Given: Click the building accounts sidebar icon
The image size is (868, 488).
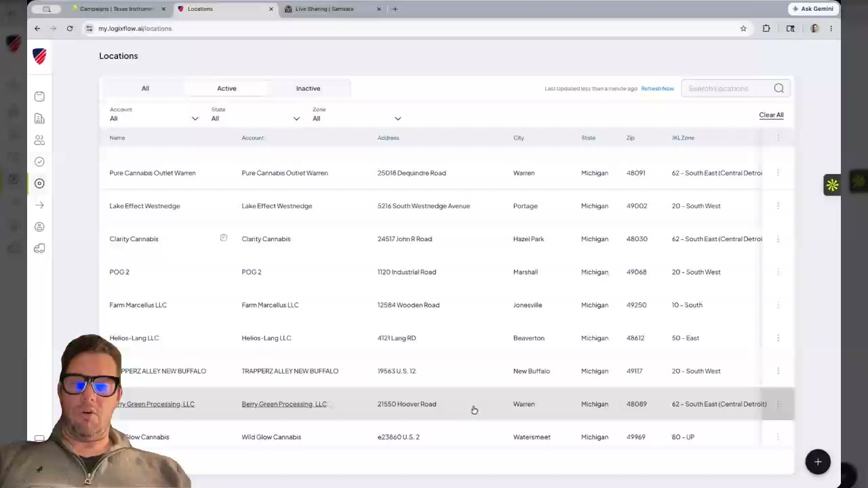Looking at the screenshot, I should click(x=39, y=119).
